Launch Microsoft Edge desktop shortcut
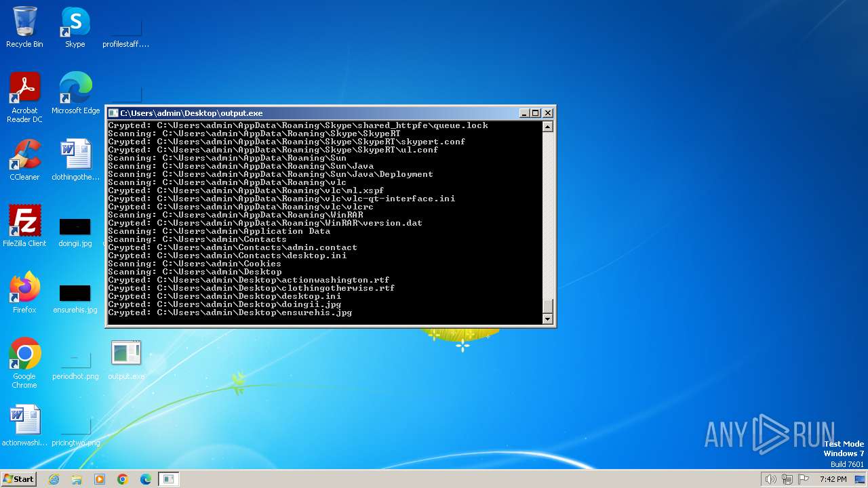Image resolution: width=868 pixels, height=488 pixels. click(x=75, y=94)
